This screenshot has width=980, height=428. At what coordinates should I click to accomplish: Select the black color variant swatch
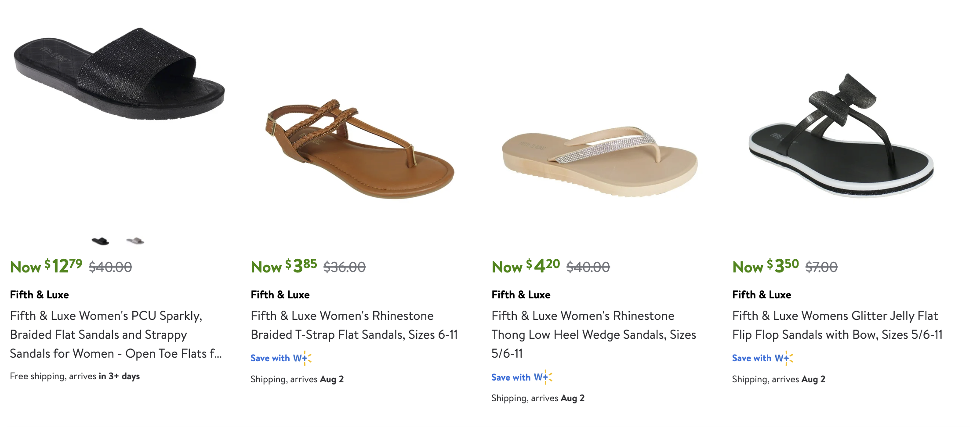pos(100,241)
